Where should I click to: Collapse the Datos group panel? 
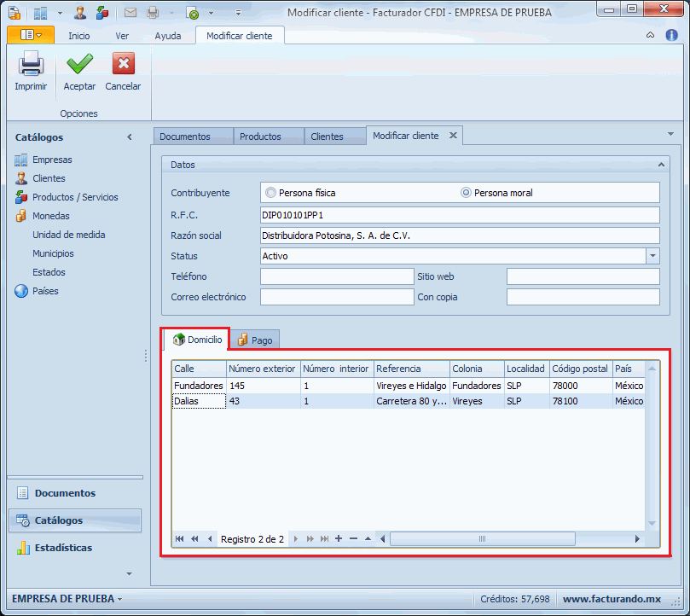(x=660, y=165)
